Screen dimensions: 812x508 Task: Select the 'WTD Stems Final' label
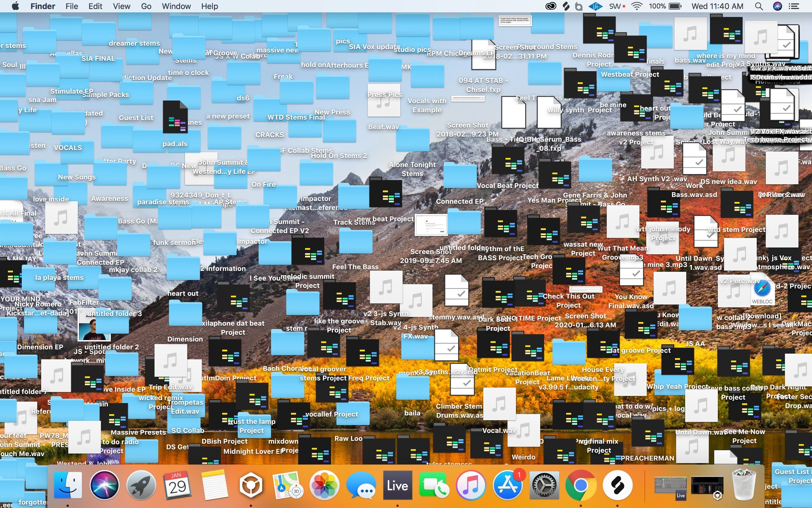(x=296, y=117)
